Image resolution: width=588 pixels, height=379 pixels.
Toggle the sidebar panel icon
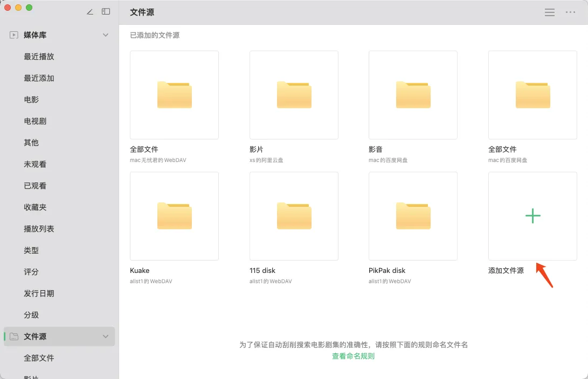[106, 12]
